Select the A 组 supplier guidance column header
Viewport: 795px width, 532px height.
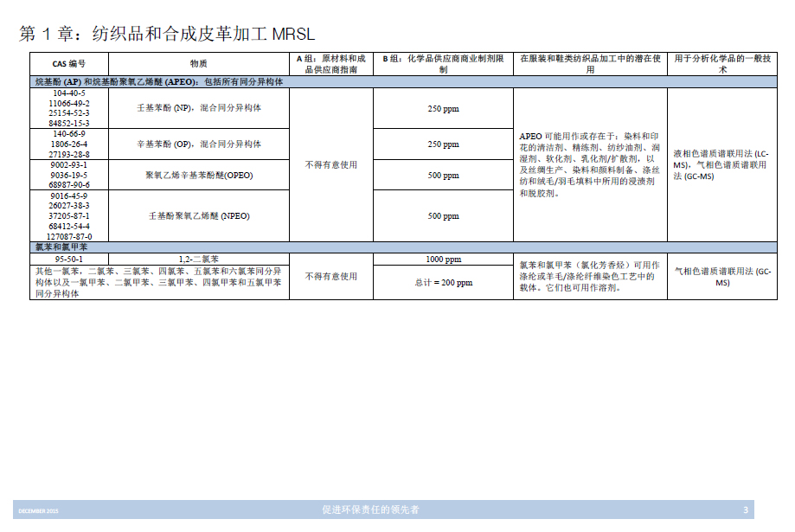click(330, 63)
